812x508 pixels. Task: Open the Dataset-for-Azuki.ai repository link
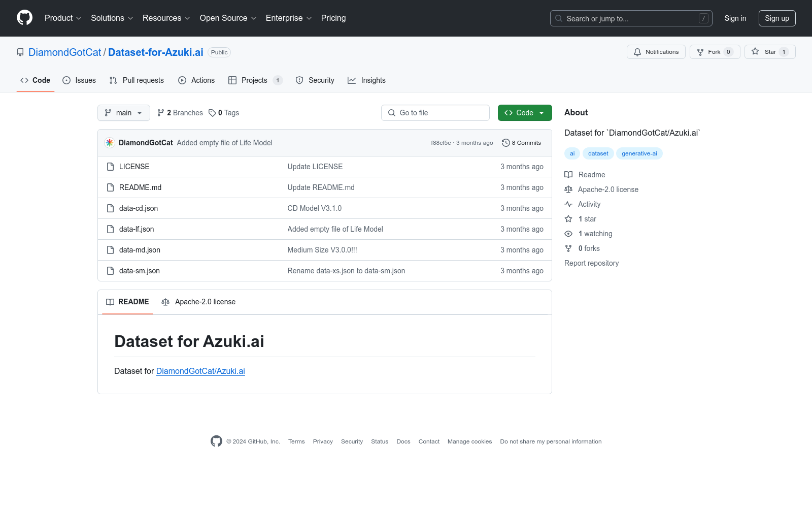156,52
